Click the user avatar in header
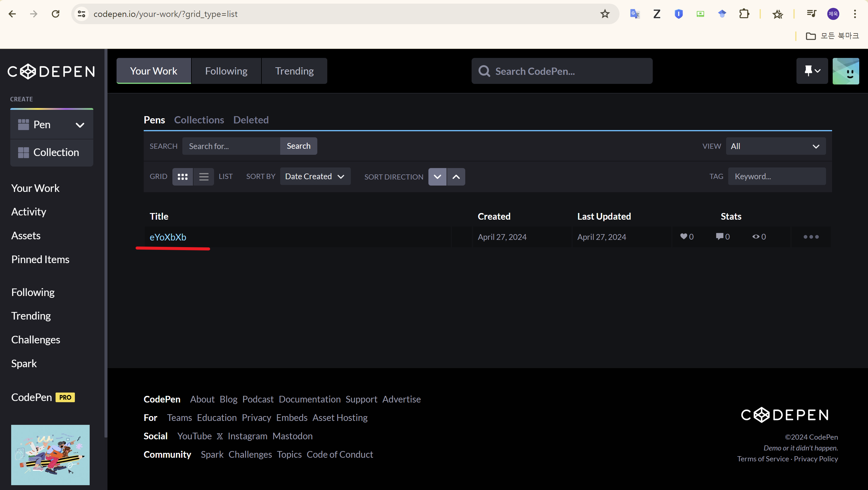The image size is (868, 490). coord(845,71)
